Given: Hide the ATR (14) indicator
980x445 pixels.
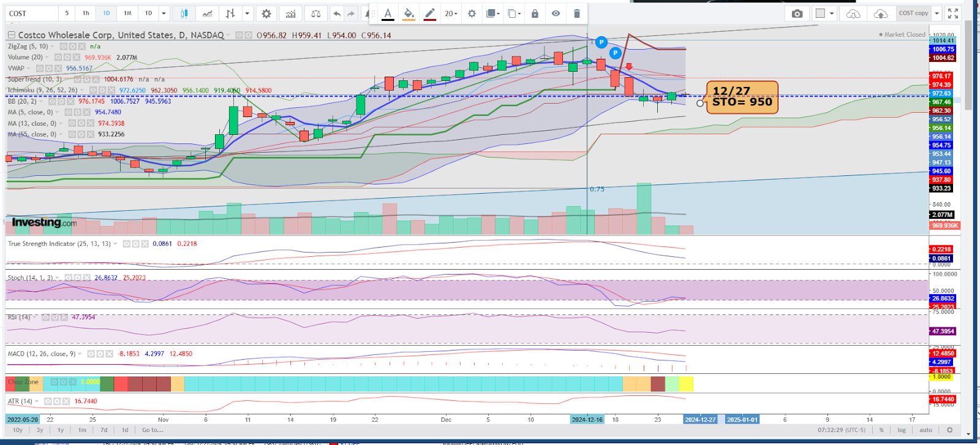Looking at the screenshot, I should [48, 401].
